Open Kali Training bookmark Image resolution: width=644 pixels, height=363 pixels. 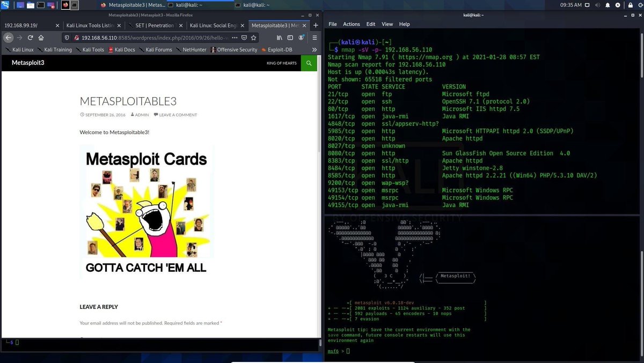[55, 49]
